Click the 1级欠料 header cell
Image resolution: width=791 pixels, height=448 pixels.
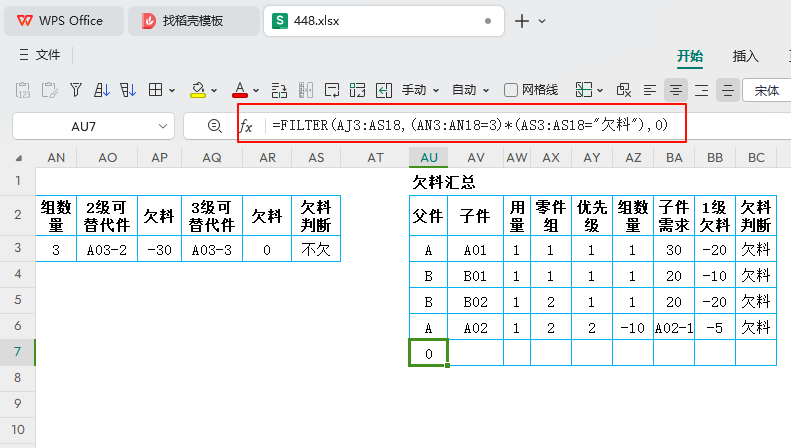(x=715, y=216)
